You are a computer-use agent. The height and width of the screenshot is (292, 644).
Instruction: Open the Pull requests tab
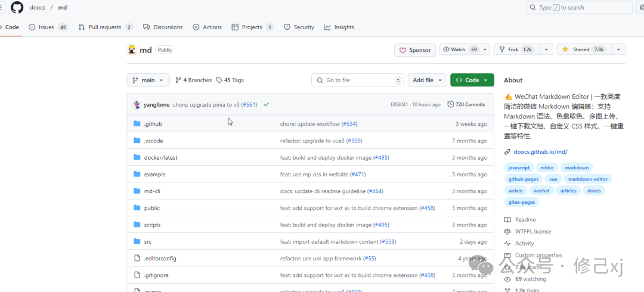pos(105,27)
